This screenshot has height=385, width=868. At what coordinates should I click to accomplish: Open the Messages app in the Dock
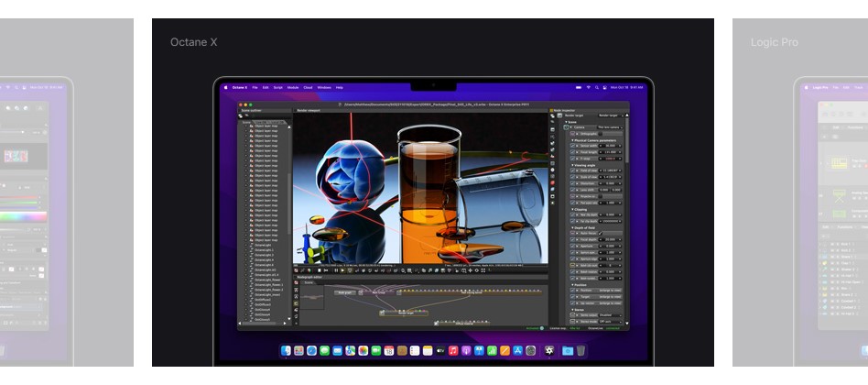coord(324,350)
